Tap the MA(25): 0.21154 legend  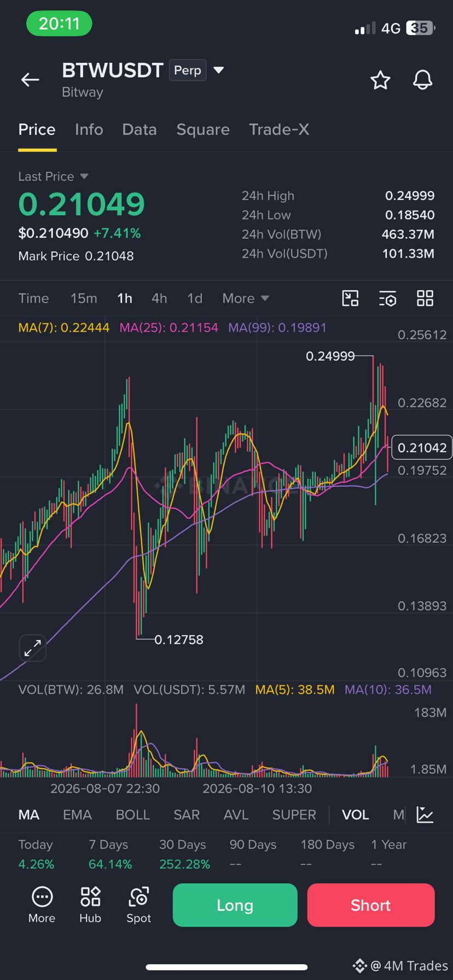pyautogui.click(x=169, y=327)
